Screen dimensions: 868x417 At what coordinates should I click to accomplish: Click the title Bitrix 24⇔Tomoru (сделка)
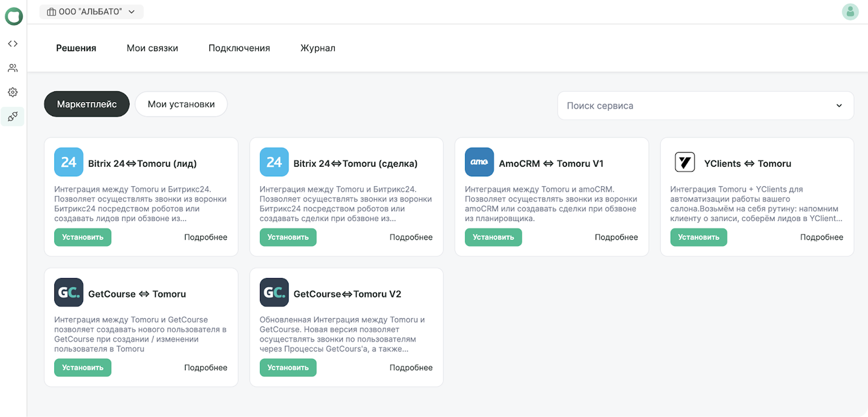[x=355, y=164]
